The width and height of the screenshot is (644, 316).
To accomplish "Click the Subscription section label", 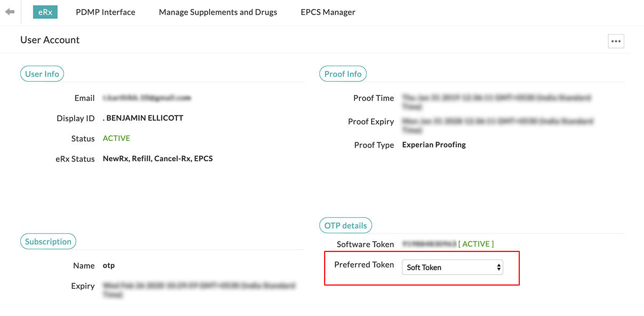I will [48, 242].
